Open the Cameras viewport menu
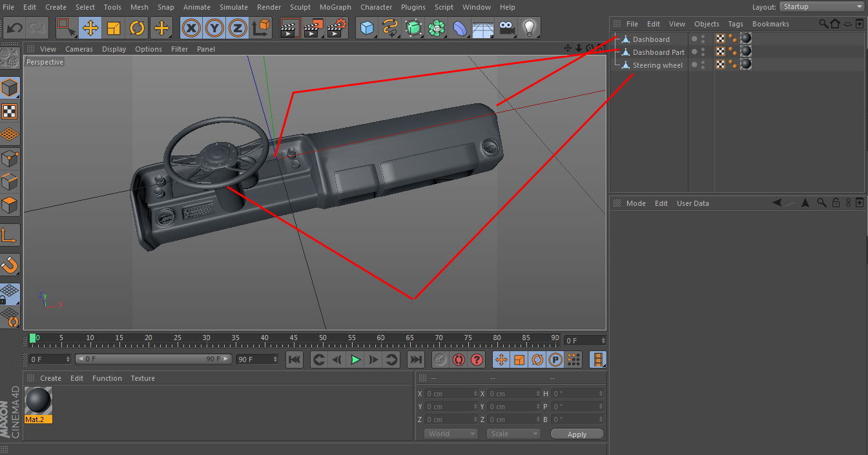 [79, 49]
